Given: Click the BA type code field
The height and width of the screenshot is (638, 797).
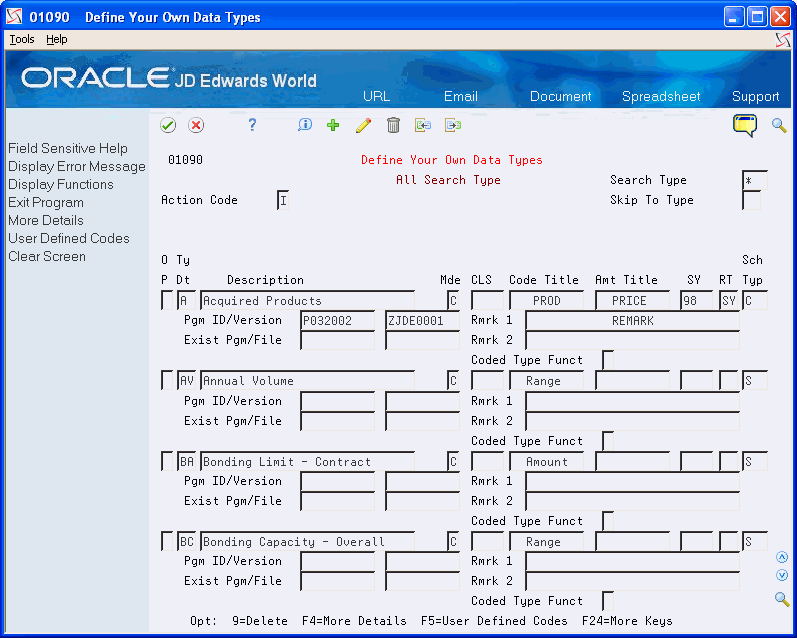Looking at the screenshot, I should (x=187, y=462).
